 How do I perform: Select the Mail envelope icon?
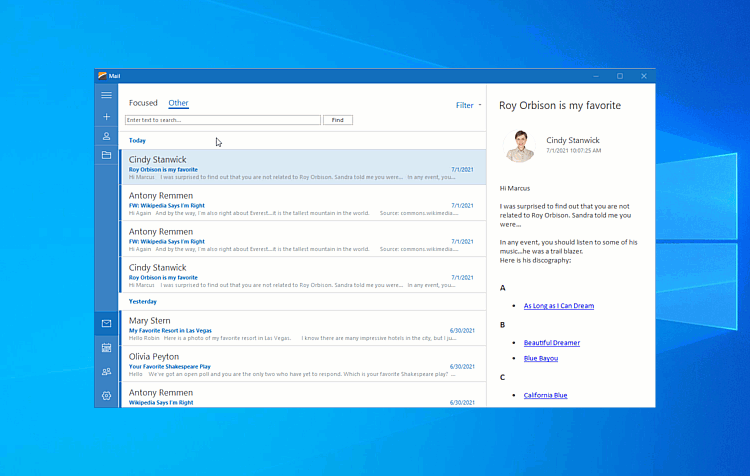click(106, 324)
